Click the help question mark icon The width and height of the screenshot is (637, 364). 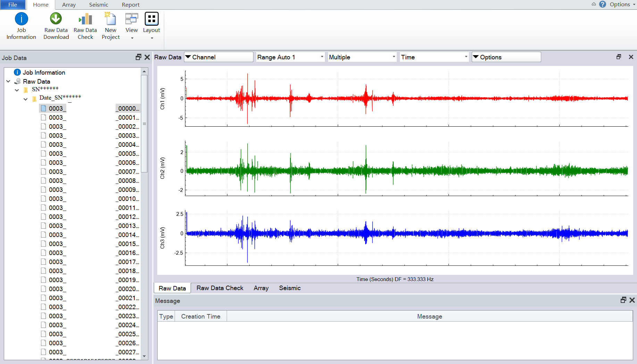click(603, 4)
